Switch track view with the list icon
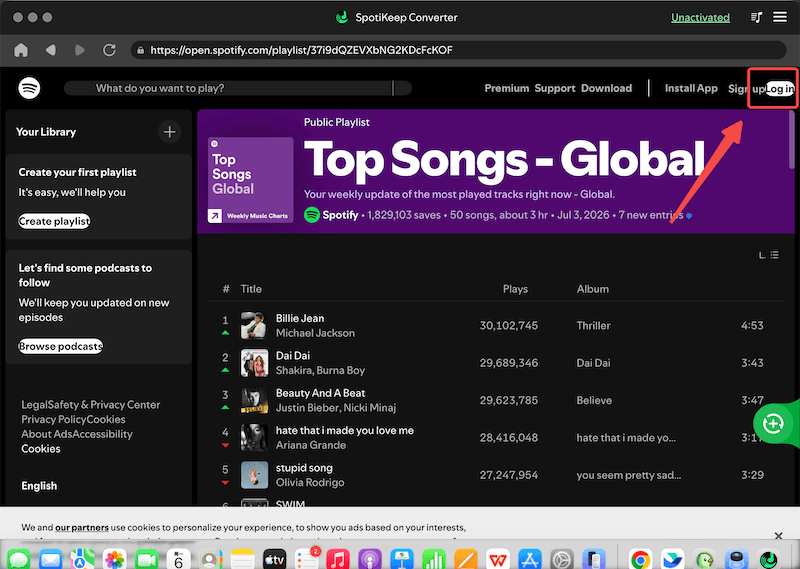Viewport: 800px width, 569px height. coord(774,255)
